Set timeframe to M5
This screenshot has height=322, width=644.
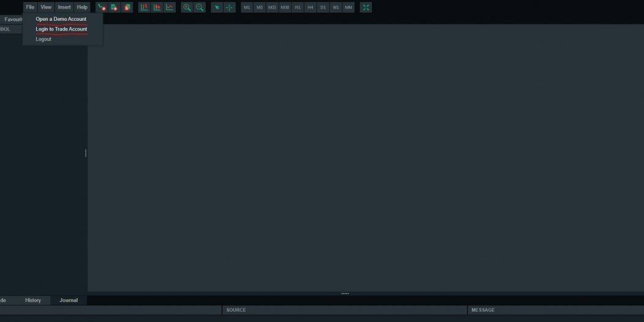[260, 7]
